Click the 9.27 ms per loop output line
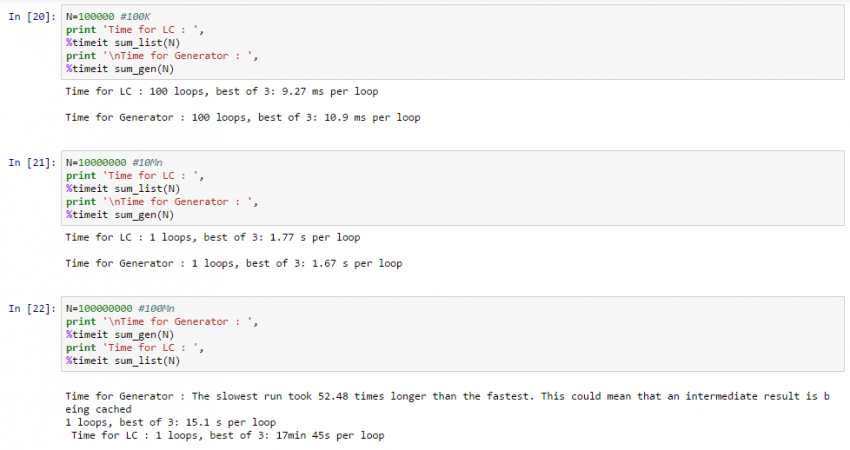The image size is (850, 450). point(221,92)
